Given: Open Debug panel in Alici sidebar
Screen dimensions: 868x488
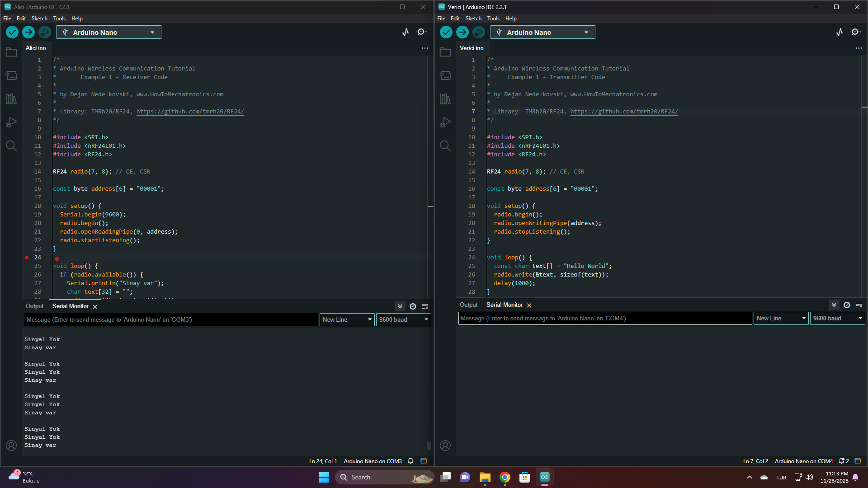Looking at the screenshot, I should 11,122.
